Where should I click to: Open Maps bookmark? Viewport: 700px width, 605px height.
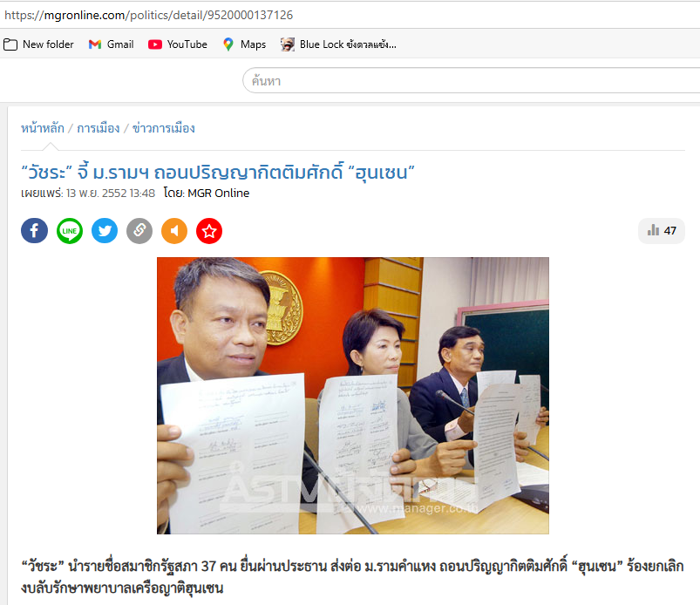coord(244,44)
